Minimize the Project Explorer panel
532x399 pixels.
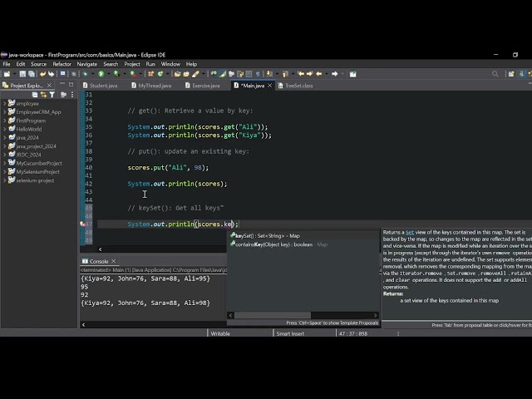pyautogui.click(x=62, y=85)
